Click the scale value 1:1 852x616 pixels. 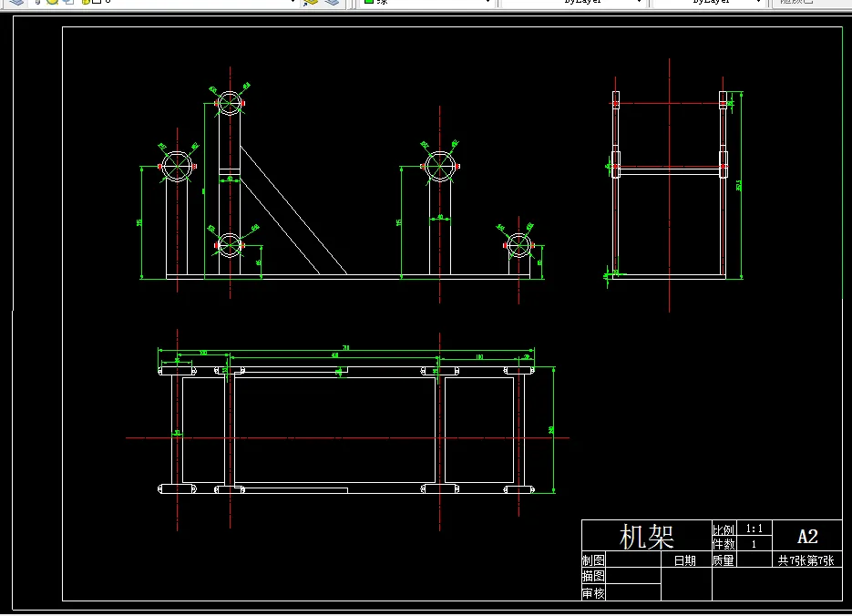coord(754,529)
